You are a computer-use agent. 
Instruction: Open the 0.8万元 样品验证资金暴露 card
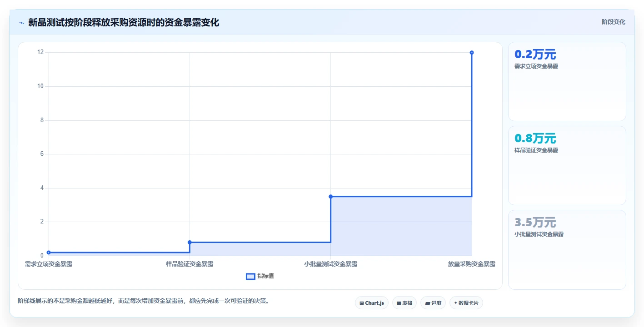pos(567,165)
